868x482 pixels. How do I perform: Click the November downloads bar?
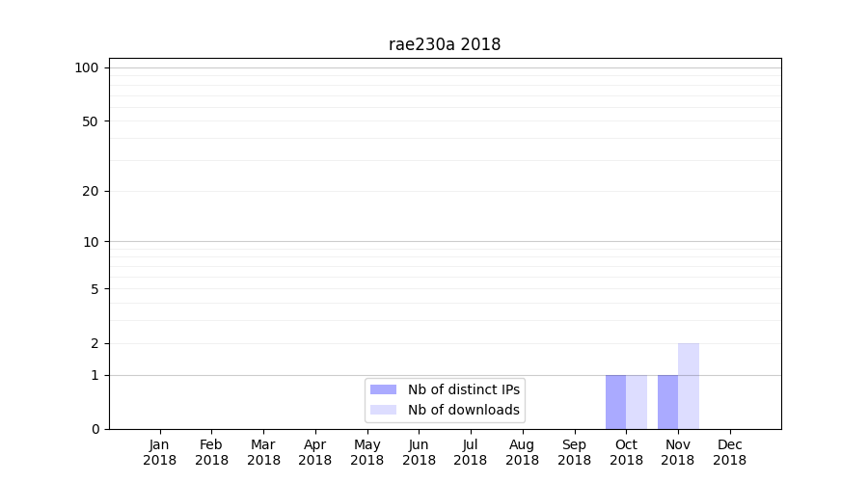pos(689,386)
